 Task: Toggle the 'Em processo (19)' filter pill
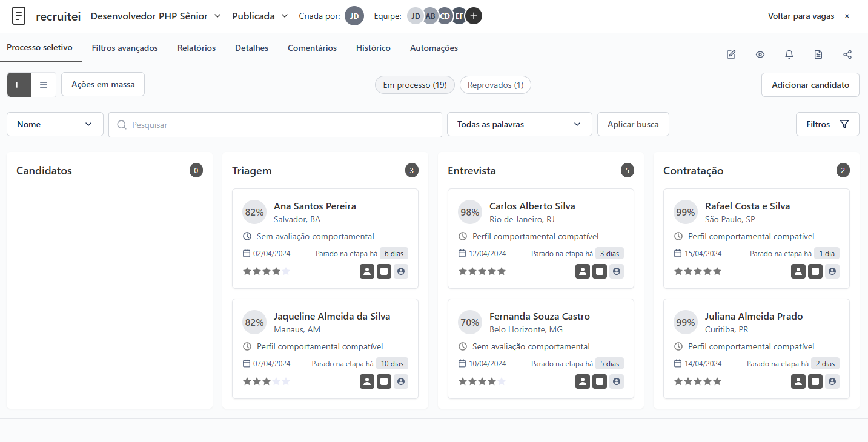[x=414, y=85]
